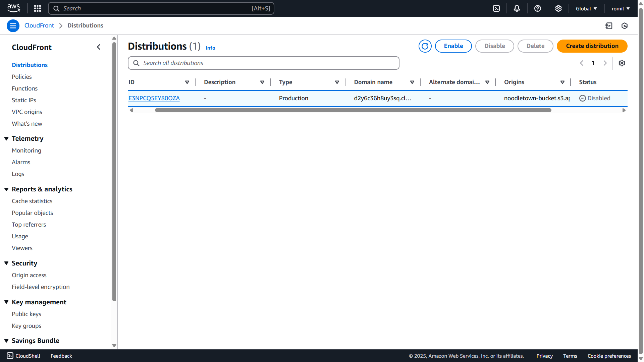Sort by Description column arrow
This screenshot has height=362, width=644.
click(262, 82)
